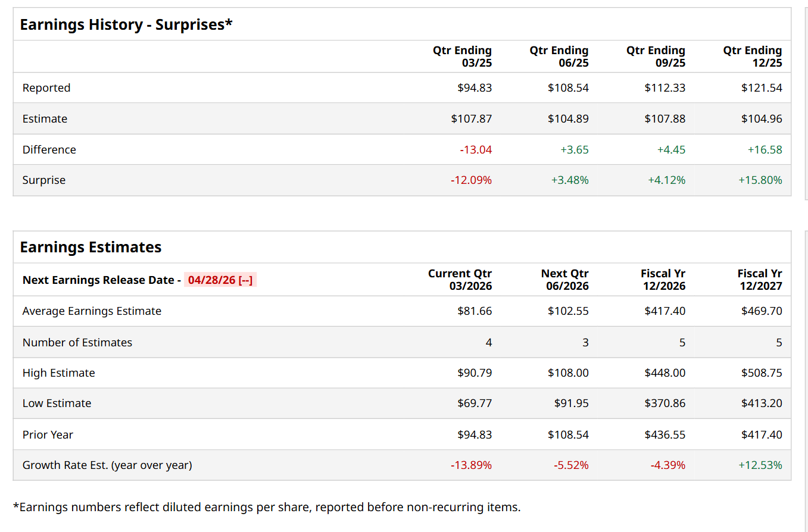
Task: Click the diluted earnings per share footnote
Action: coord(267,508)
